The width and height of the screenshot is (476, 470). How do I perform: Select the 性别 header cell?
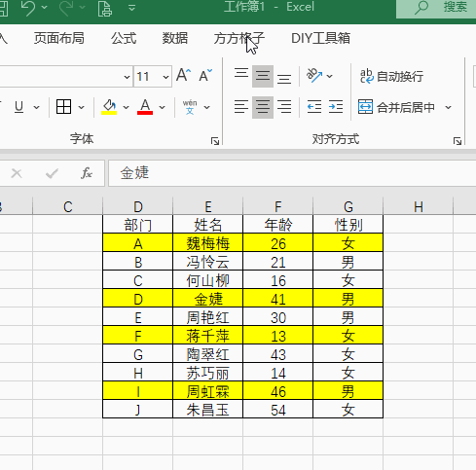point(348,225)
